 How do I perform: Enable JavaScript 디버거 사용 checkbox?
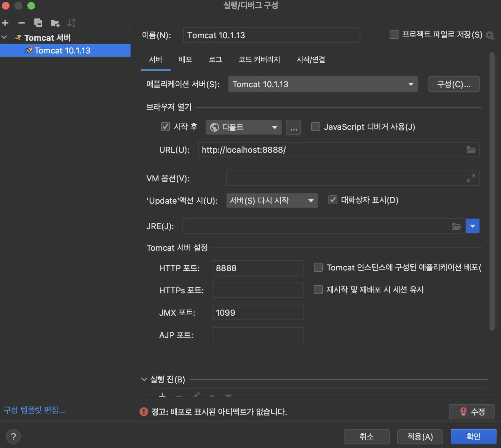point(316,127)
